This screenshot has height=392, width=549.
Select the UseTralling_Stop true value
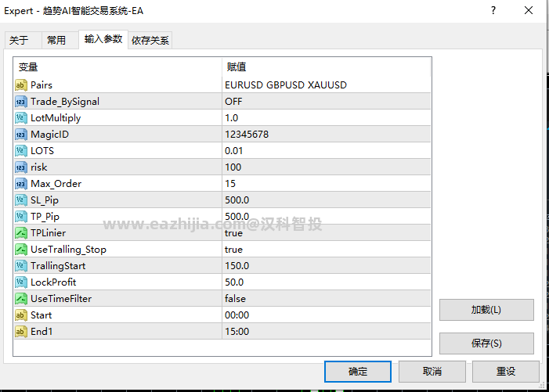click(x=327, y=250)
